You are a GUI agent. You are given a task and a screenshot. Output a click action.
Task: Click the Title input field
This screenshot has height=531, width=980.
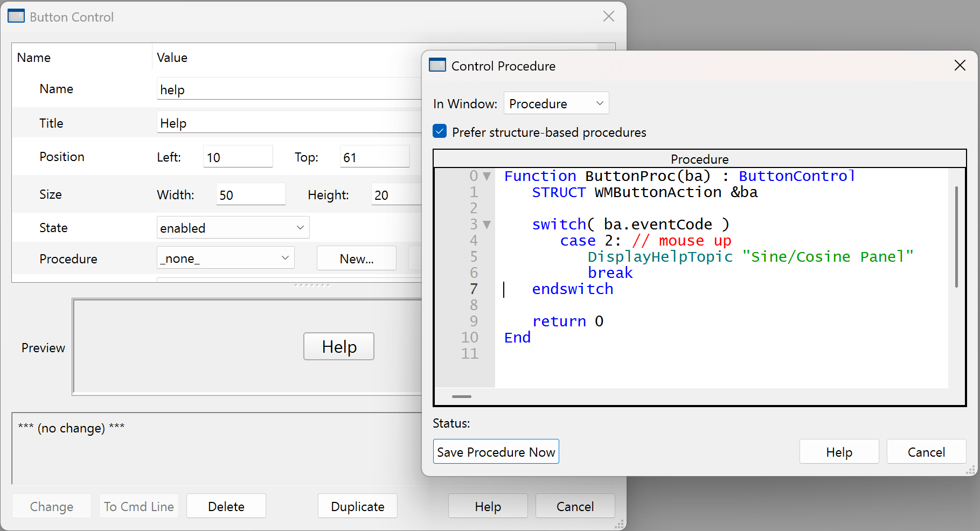pyautogui.click(x=289, y=123)
